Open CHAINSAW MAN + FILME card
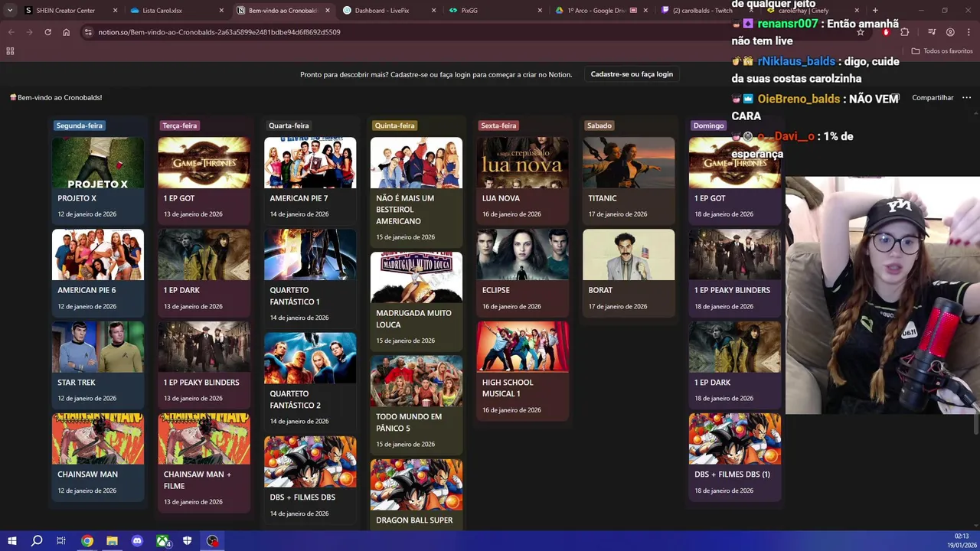Screen dimensions: 980x551 coord(204,462)
